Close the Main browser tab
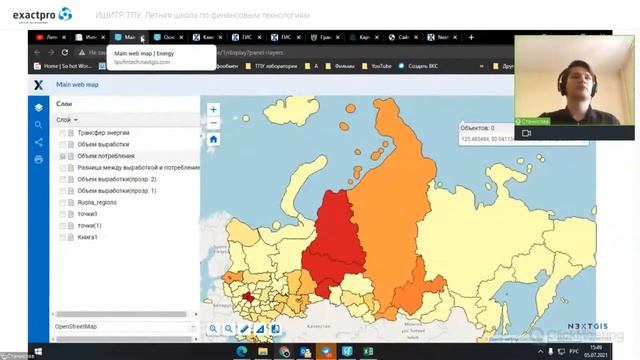Screen dimensions: 640x360 (142, 38)
